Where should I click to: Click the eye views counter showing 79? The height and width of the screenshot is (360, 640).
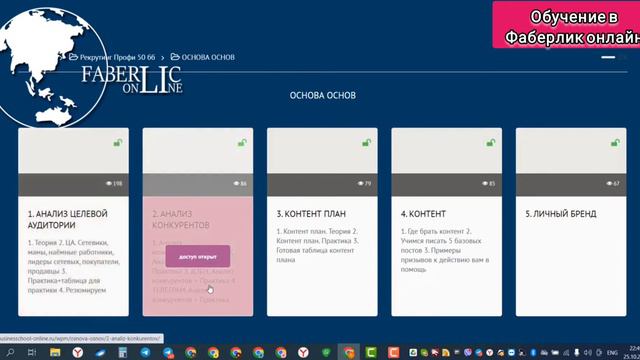tap(364, 184)
